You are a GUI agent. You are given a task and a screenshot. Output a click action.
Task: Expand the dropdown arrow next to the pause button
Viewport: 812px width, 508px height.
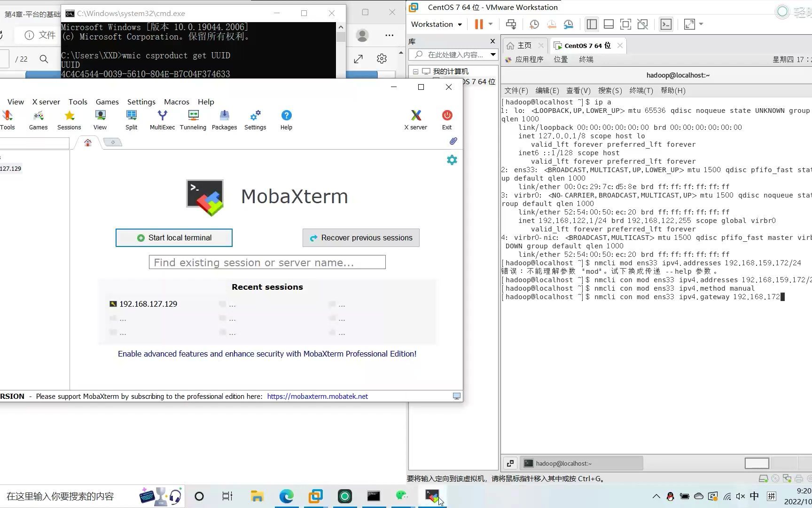coord(491,24)
